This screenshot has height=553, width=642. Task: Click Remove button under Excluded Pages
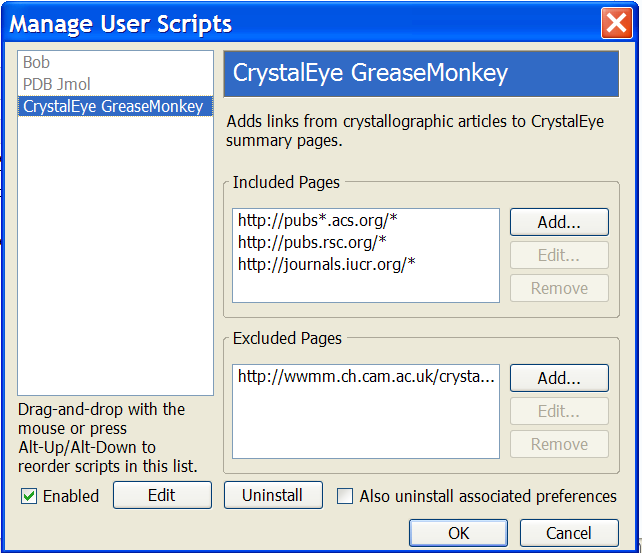559,444
